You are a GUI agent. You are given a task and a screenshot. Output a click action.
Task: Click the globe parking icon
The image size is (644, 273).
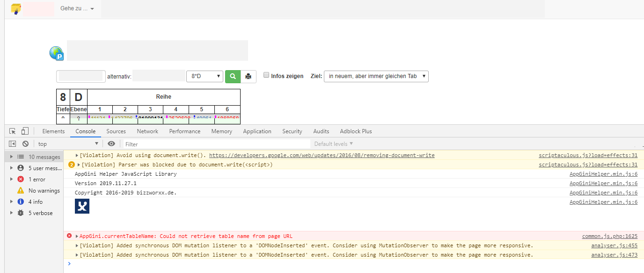coord(56,53)
